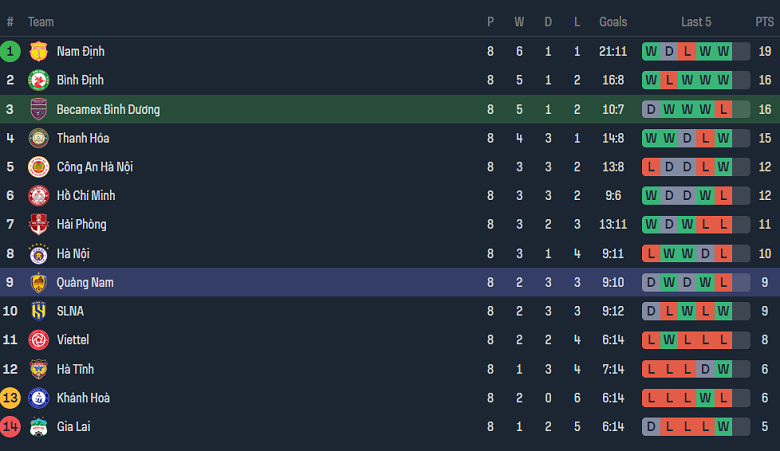780x451 pixels.
Task: Click the Thanh Hóa team badge
Action: [x=39, y=138]
